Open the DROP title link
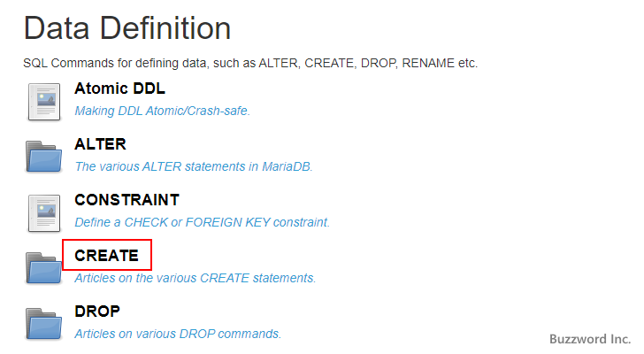The image size is (644, 354). coord(97,312)
